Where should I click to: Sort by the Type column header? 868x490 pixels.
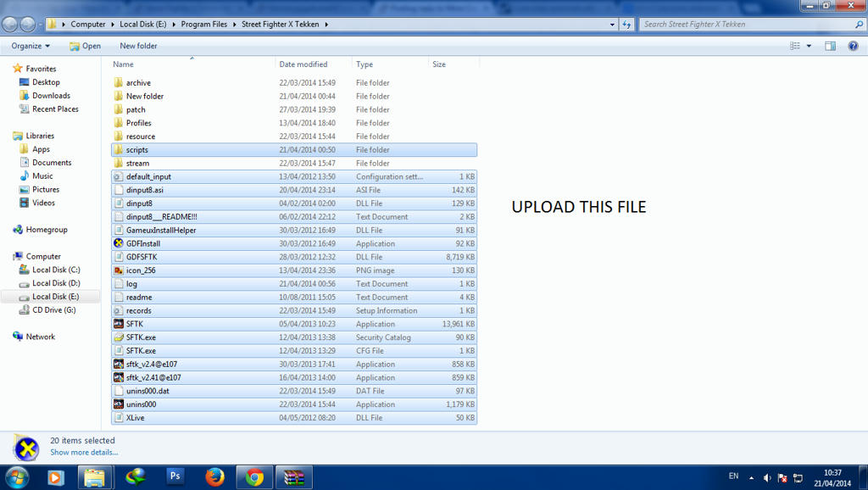tap(390, 64)
